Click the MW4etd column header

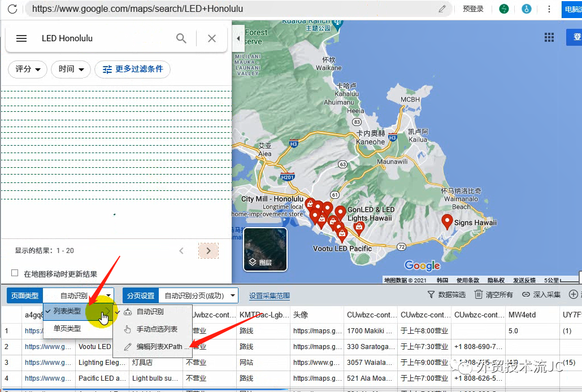point(532,315)
